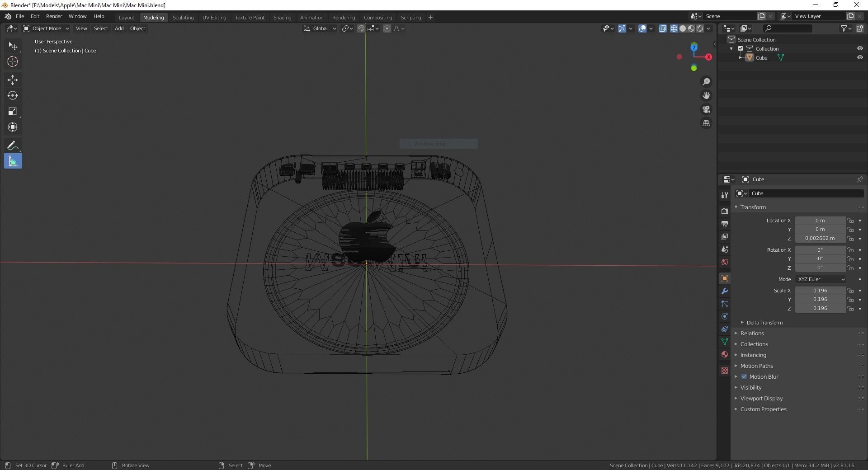This screenshot has height=470, width=868.
Task: Open the Render properties tab
Action: pos(725,211)
